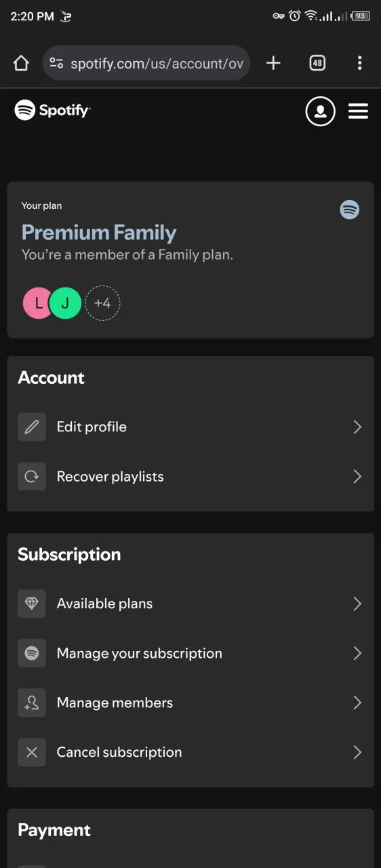Tap the browser home icon
This screenshot has width=381, height=868.
pyautogui.click(x=21, y=63)
